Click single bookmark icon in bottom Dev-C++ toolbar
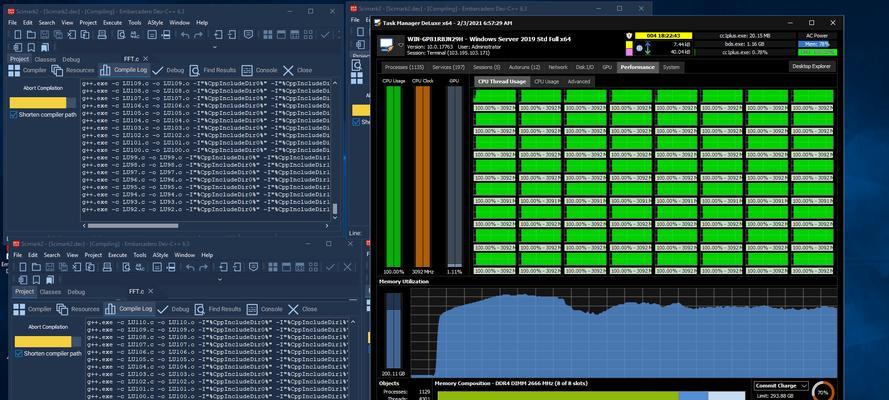This screenshot has height=400, width=889. pos(36,279)
